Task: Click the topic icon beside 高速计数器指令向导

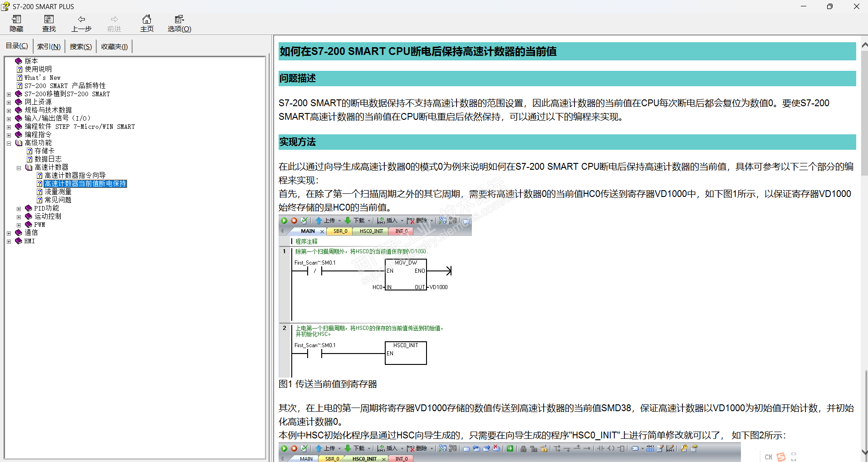Action: tap(39, 175)
